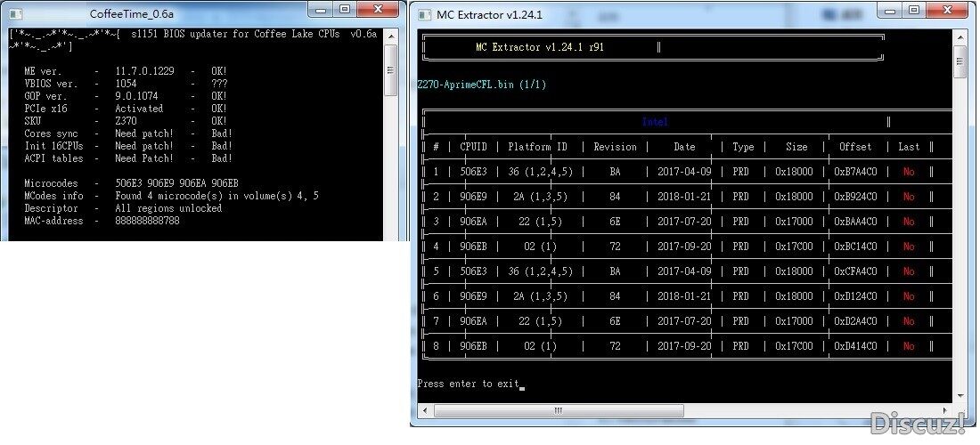The width and height of the screenshot is (980, 445).
Task: Click offset 0xD124C0 in row 6
Action: [855, 296]
